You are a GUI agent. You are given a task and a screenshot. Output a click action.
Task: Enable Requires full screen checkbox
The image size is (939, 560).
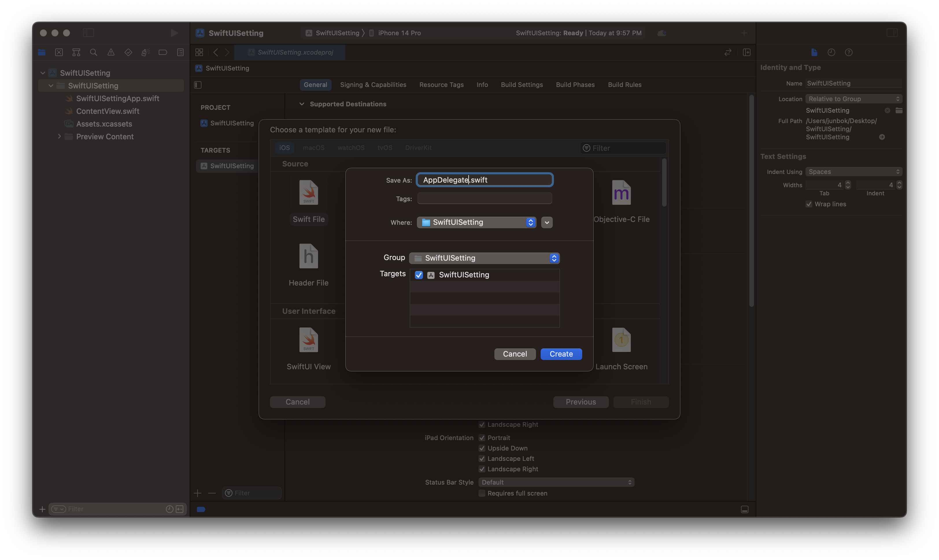coord(482,493)
